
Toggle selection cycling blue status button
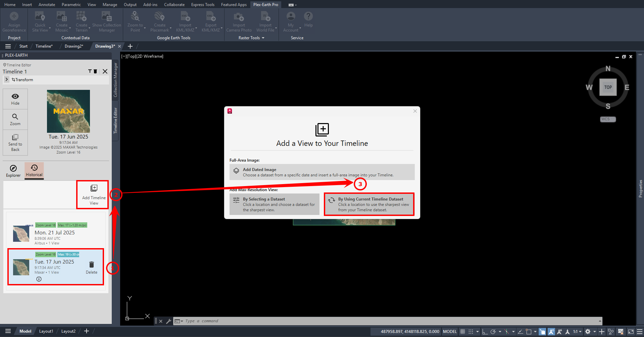coord(542,331)
